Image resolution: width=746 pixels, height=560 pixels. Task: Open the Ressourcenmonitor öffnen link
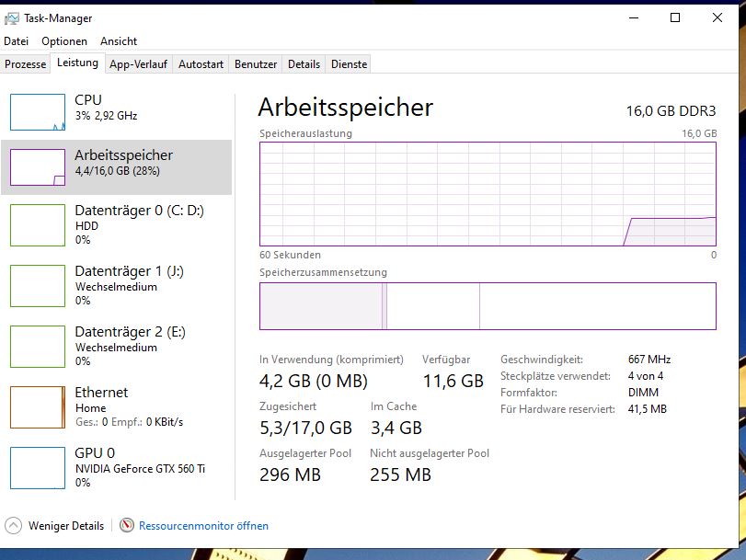203,526
